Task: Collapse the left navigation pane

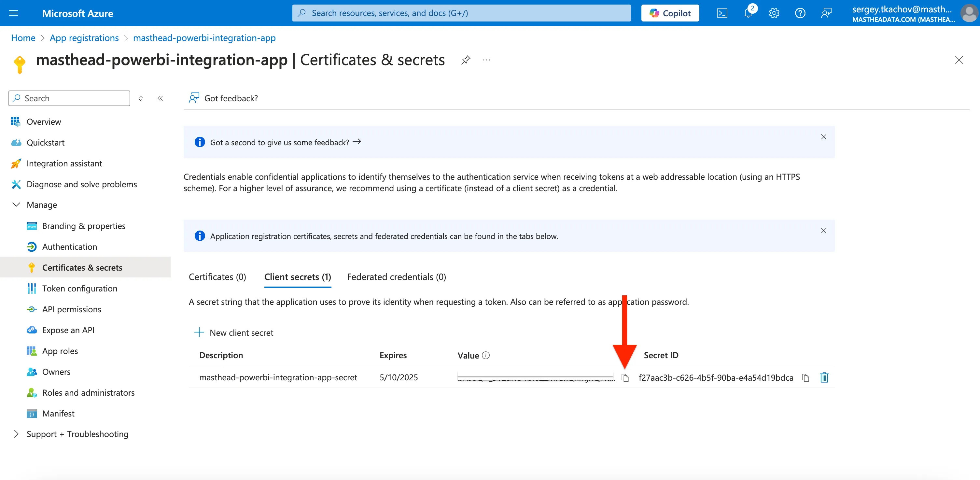Action: tap(160, 98)
